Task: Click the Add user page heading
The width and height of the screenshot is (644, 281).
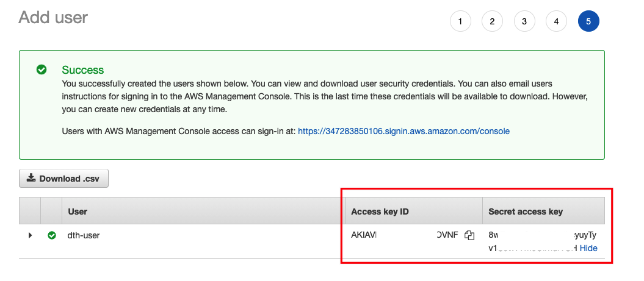Action: (53, 17)
